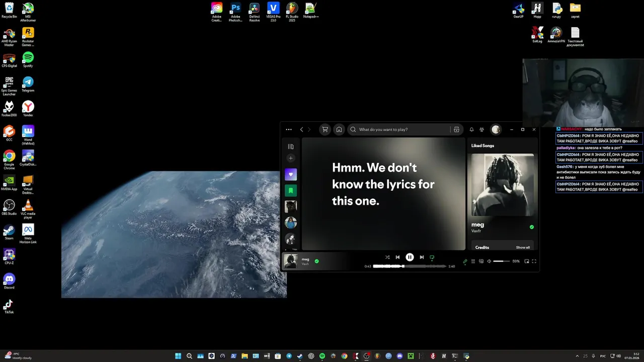
Task: Open the weather widget 'Mostly cloudy'
Action: [18, 356]
